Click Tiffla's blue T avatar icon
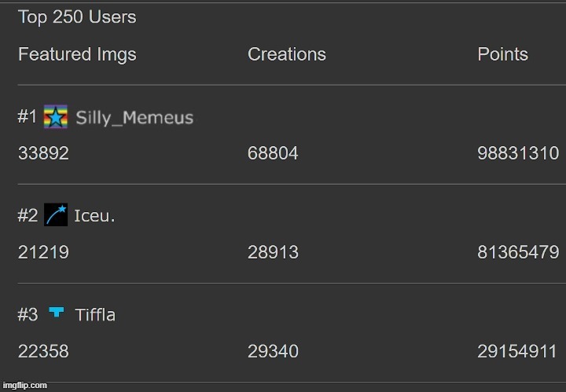 (x=56, y=313)
